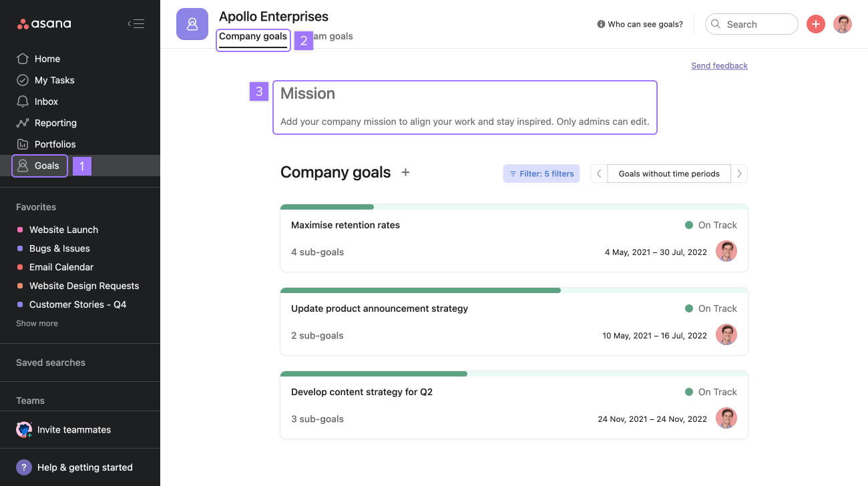The image size is (868, 486).
Task: Click owner avatar on Develop content strategy
Action: click(726, 419)
